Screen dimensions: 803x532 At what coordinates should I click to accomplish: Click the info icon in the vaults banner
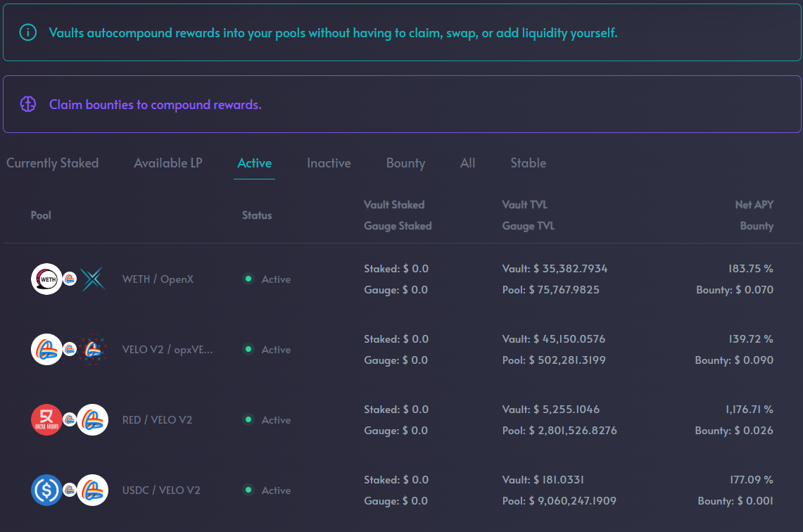pos(27,32)
